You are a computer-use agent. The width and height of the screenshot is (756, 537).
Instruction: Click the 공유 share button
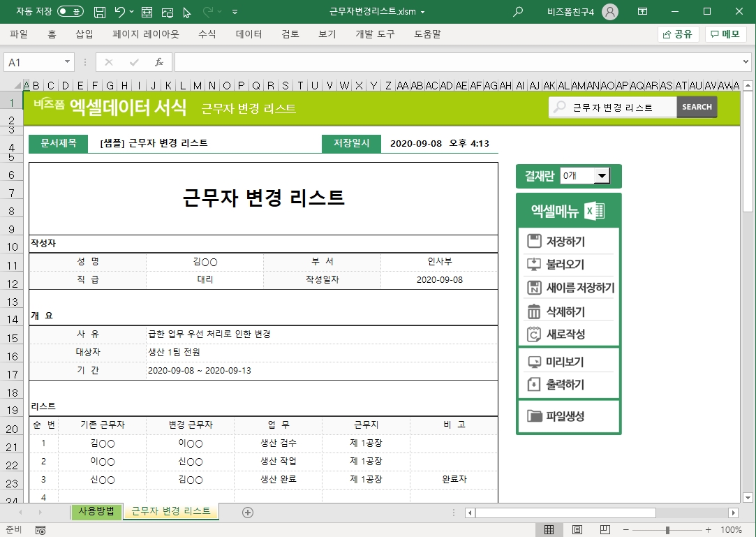pyautogui.click(x=678, y=34)
